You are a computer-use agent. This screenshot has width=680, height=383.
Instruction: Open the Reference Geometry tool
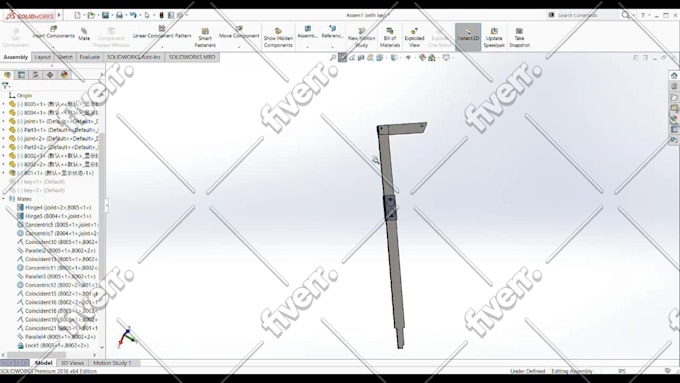click(332, 32)
